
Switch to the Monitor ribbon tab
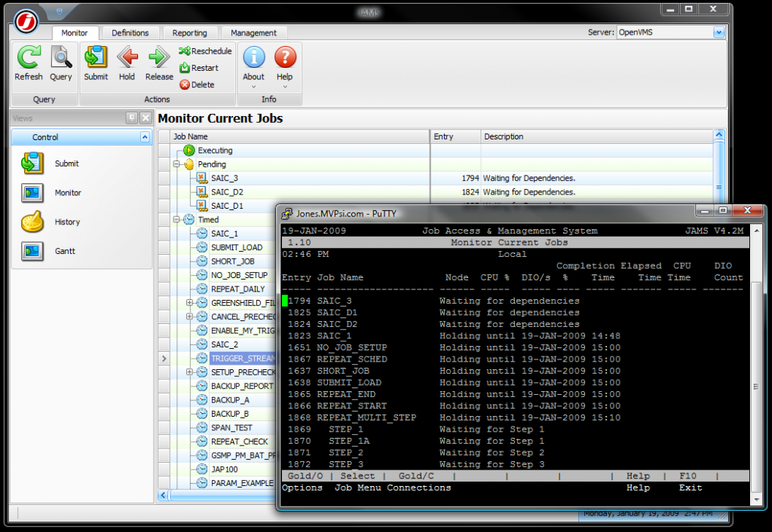[75, 33]
